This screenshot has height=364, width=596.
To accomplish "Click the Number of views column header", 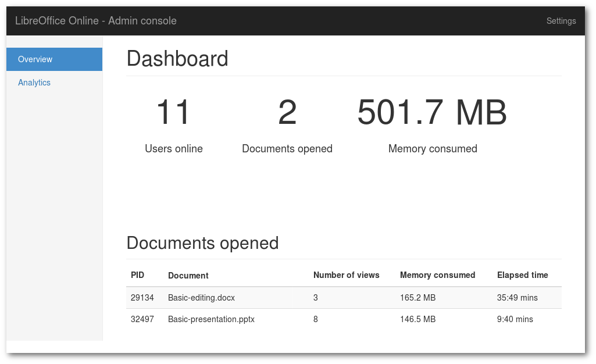I will (x=346, y=275).
